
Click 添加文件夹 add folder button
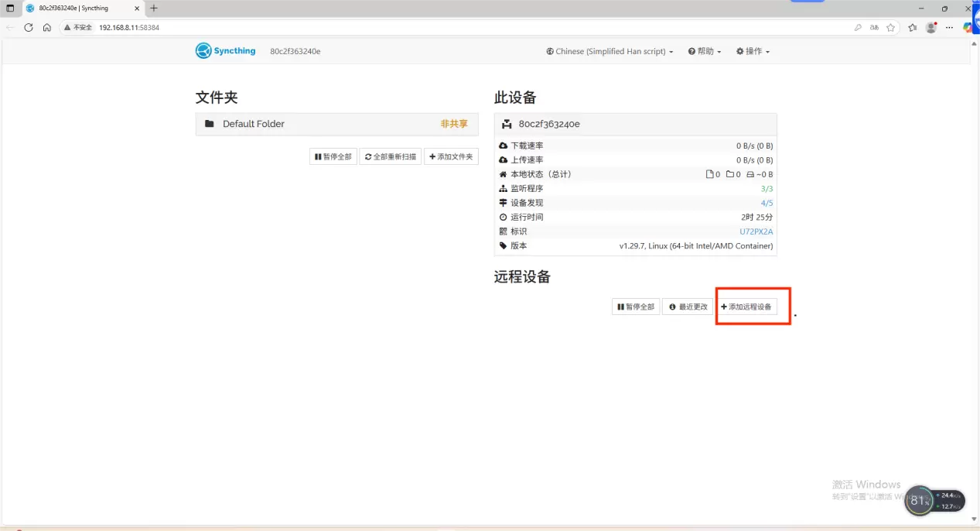(451, 156)
